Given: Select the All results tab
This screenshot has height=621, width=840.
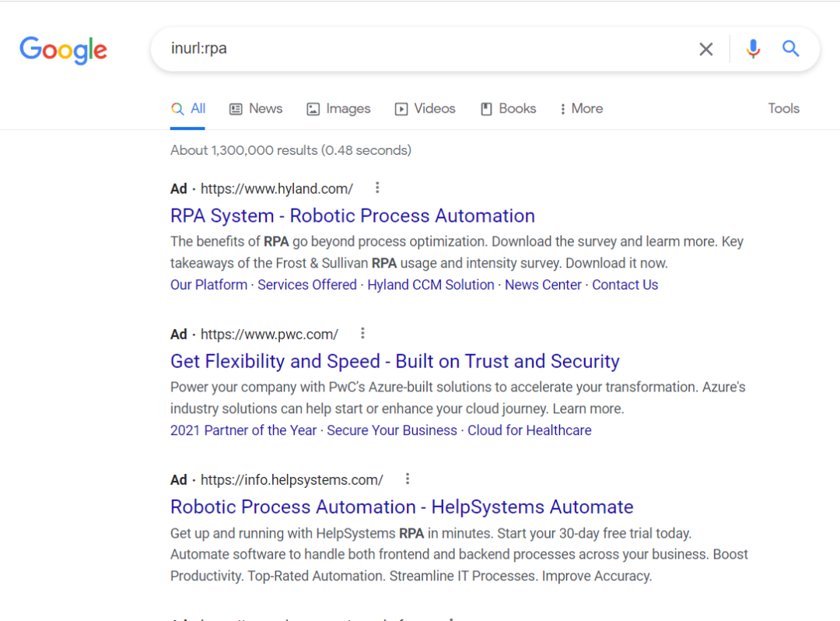Looking at the screenshot, I should click(189, 109).
